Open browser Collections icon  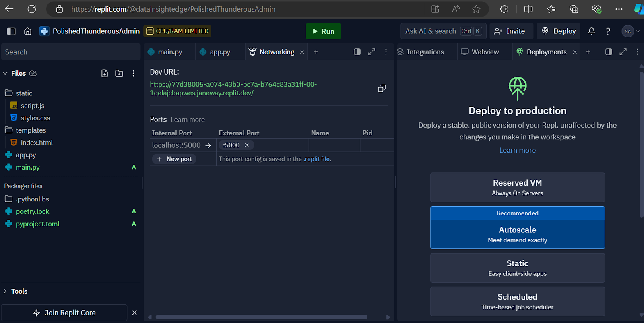click(574, 9)
